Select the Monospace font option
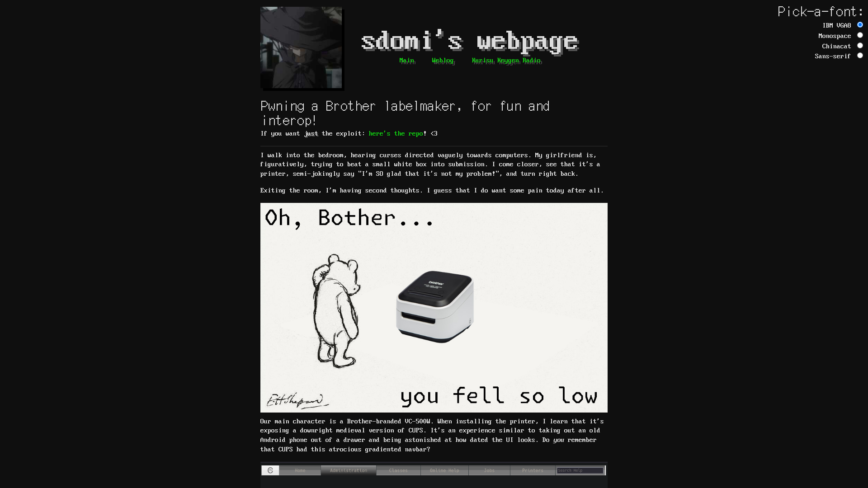Screen dimensions: 868x488 860,35
